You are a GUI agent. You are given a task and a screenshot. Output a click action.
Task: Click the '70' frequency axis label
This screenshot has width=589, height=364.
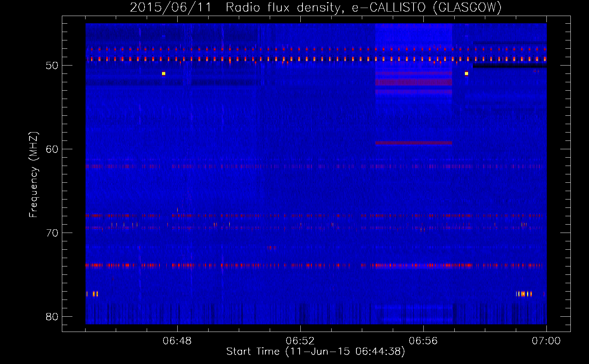click(x=52, y=233)
